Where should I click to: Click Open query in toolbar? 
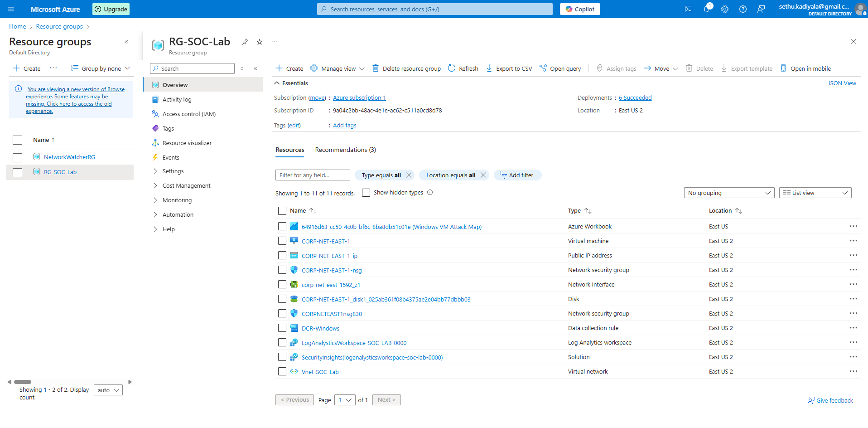click(x=560, y=68)
